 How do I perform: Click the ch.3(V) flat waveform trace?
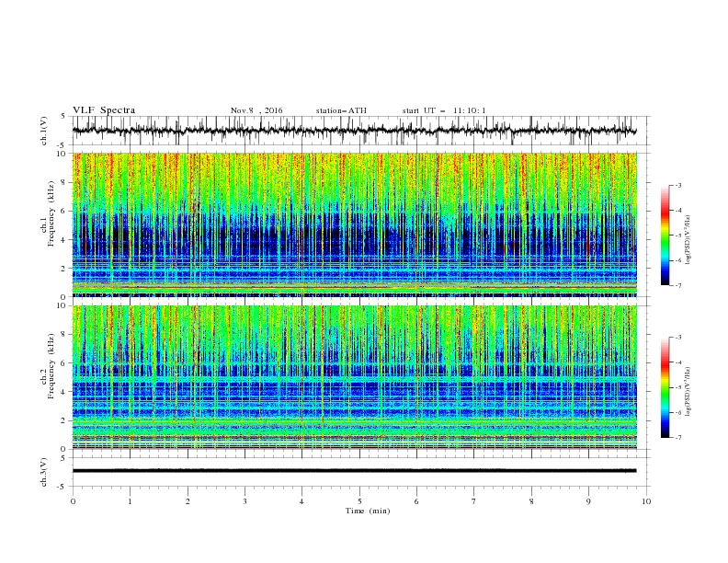click(x=355, y=471)
